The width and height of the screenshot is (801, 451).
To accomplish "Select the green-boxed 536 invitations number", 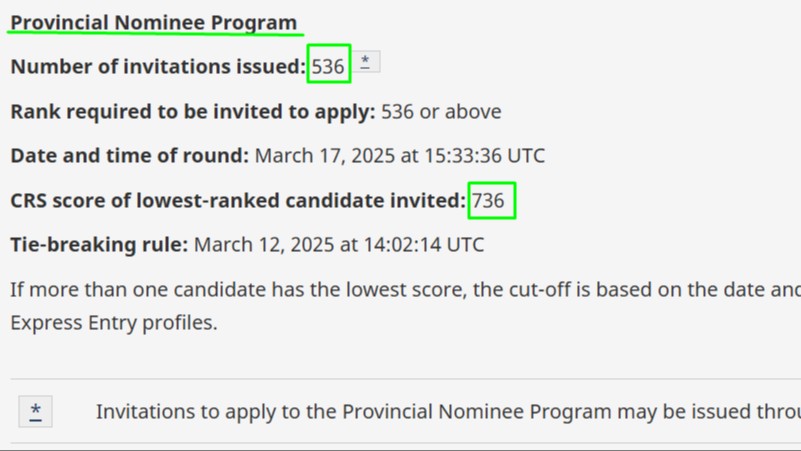I will (x=328, y=66).
